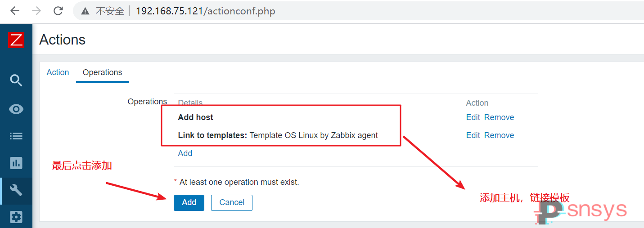The height and width of the screenshot is (228, 644).
Task: Open Reports chart icon in sidebar
Action: click(16, 163)
